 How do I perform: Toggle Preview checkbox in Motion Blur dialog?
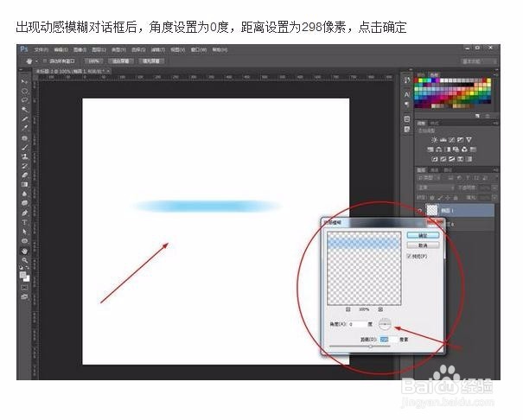(409, 257)
